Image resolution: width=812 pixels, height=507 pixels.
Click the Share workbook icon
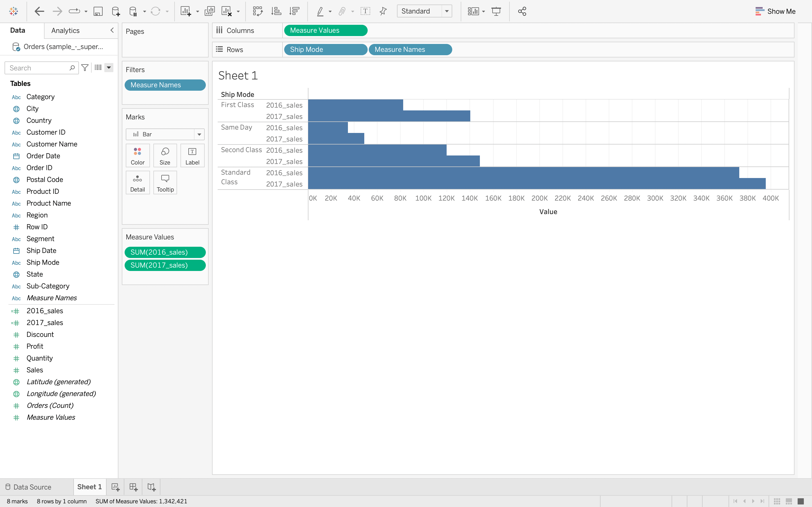click(x=522, y=11)
